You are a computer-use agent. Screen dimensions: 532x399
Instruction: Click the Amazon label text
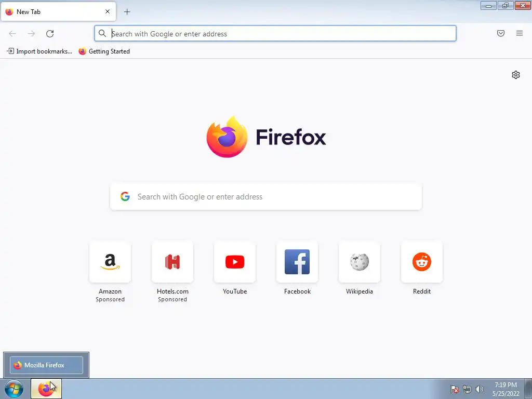point(110,291)
